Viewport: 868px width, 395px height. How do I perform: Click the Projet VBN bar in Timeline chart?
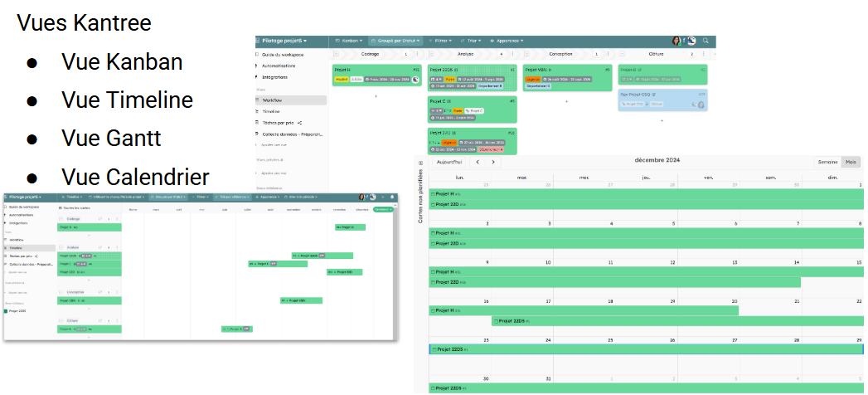click(301, 301)
